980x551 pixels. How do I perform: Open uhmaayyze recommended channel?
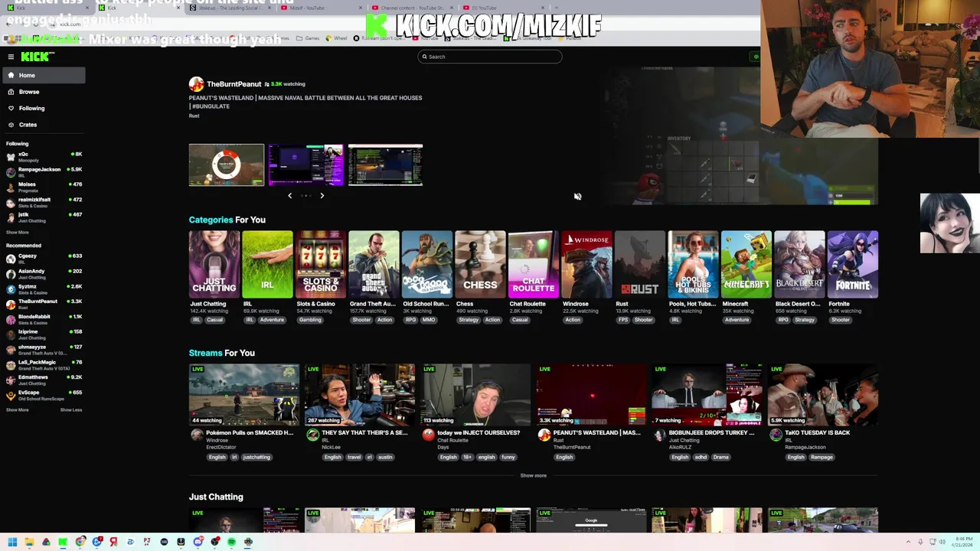(x=43, y=350)
